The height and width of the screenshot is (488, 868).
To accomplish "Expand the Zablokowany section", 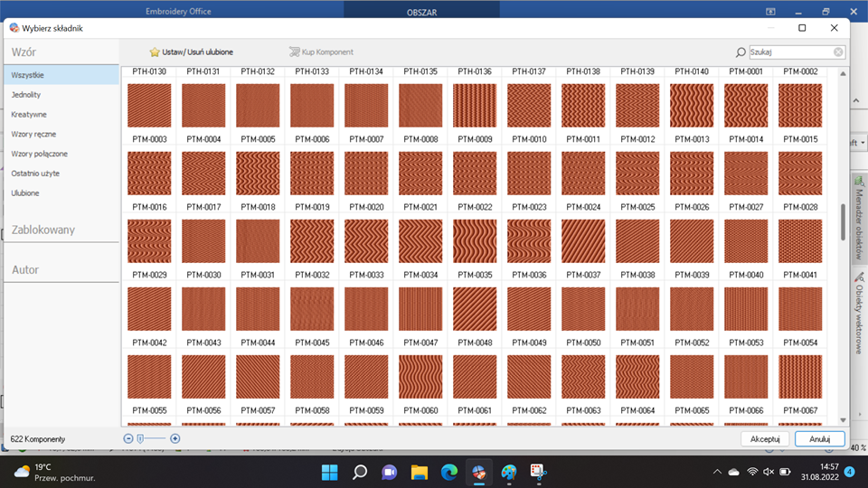I will tap(43, 230).
